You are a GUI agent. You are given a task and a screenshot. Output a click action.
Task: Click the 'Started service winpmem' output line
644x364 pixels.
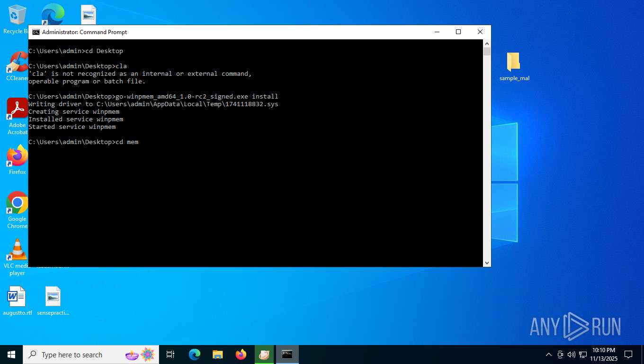[72, 127]
